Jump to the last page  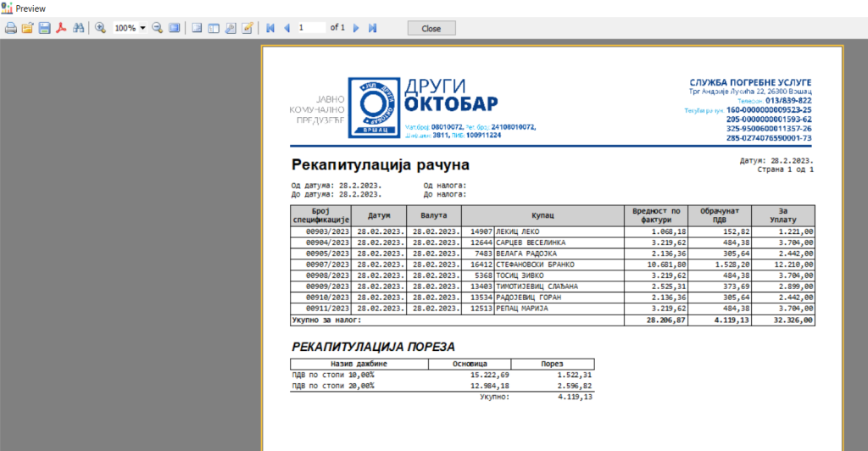(x=372, y=28)
